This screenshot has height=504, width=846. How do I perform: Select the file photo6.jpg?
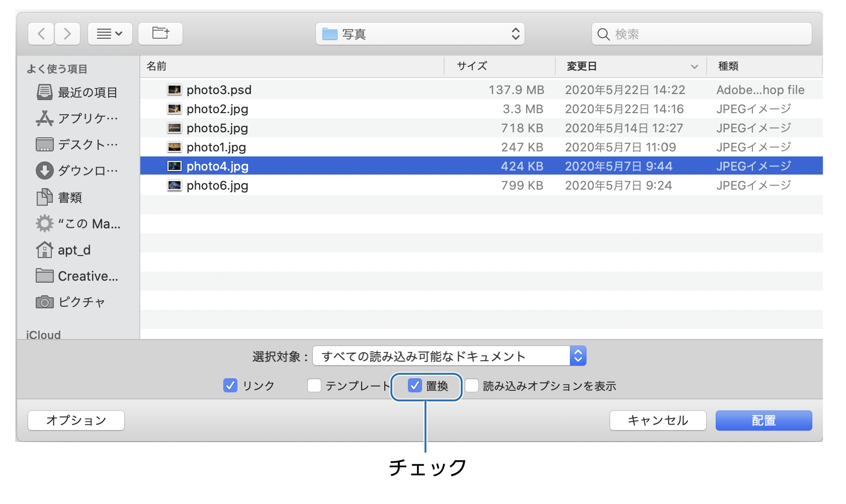481,185
